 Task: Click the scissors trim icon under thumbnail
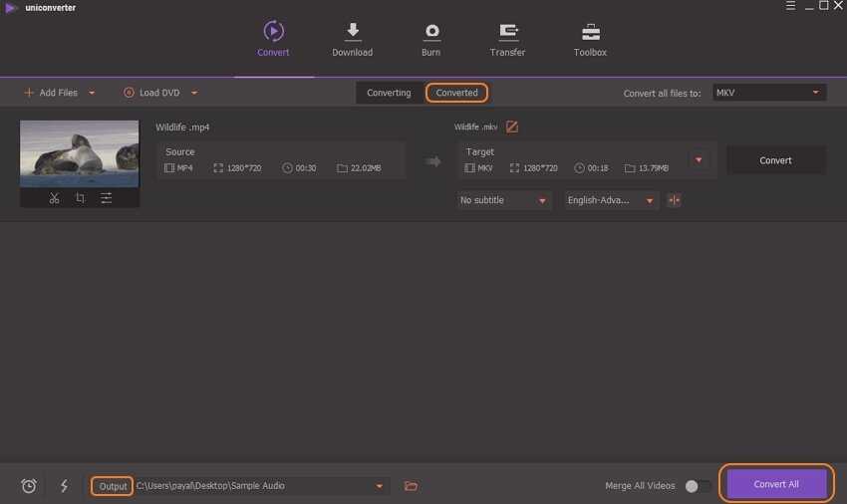(x=54, y=198)
